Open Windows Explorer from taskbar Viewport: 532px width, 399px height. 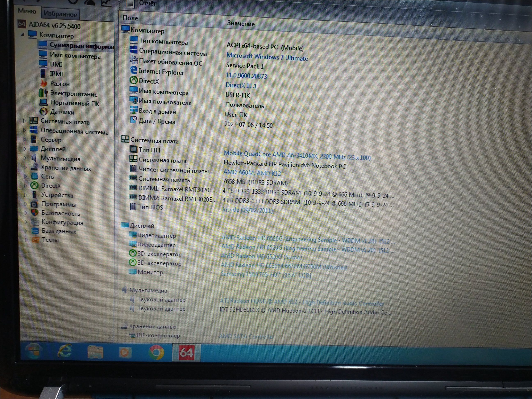tap(95, 352)
